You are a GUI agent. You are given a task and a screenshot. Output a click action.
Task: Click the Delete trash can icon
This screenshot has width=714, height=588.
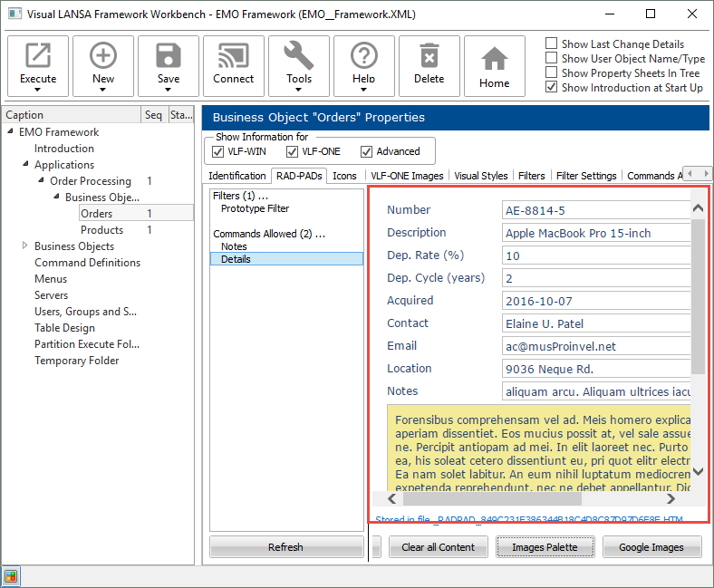pos(429,56)
